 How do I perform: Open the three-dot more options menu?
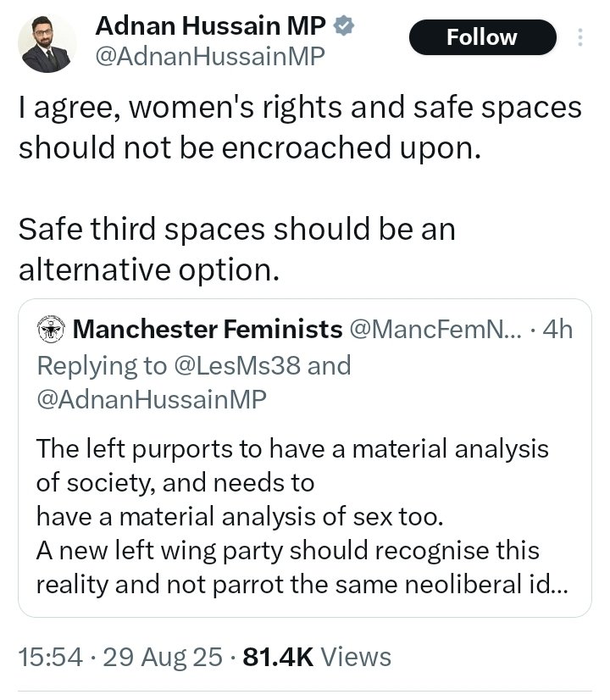(579, 37)
